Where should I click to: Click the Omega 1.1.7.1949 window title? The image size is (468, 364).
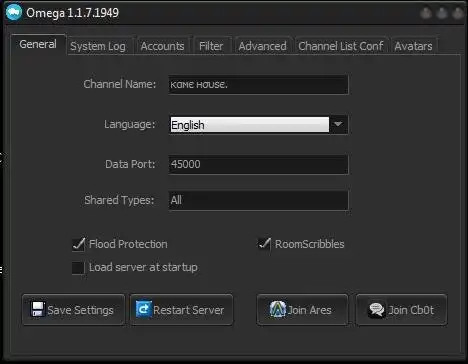click(72, 13)
